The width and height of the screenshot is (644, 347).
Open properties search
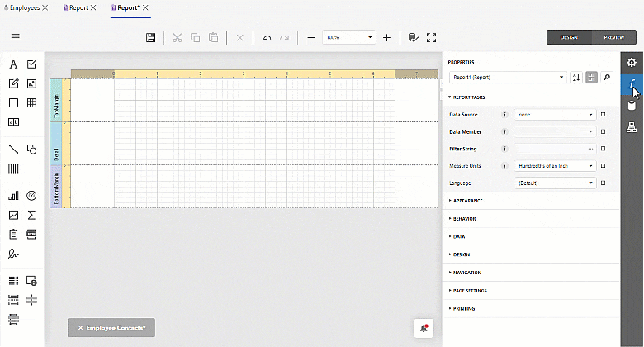click(607, 78)
